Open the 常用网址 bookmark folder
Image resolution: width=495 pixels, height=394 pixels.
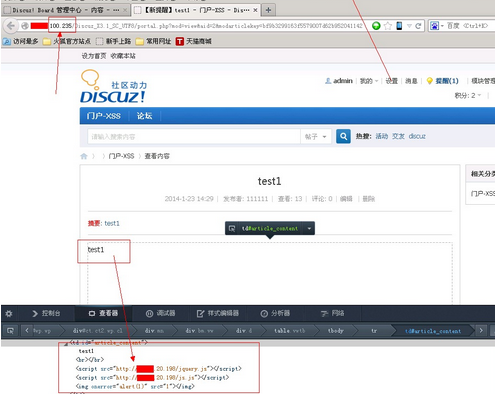click(154, 41)
